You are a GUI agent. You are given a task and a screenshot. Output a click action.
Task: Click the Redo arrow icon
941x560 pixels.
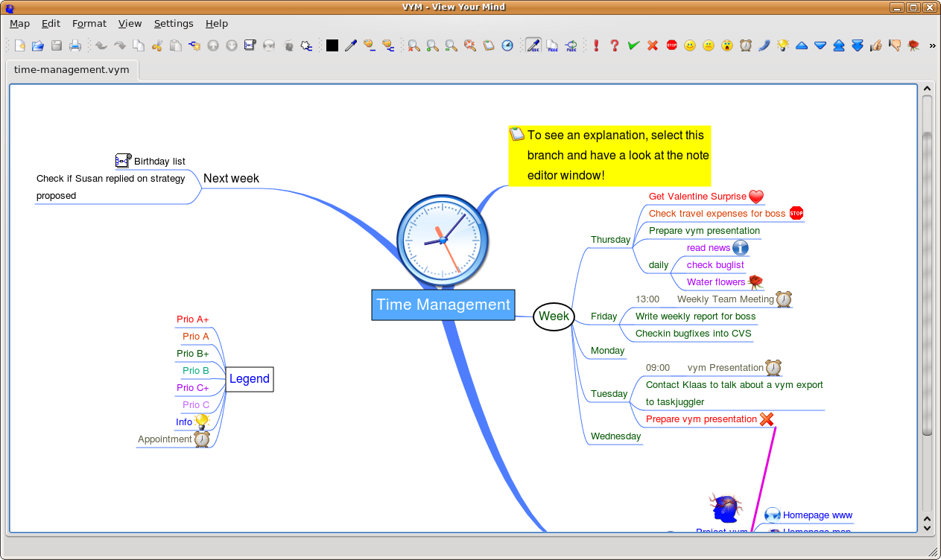pos(120,45)
